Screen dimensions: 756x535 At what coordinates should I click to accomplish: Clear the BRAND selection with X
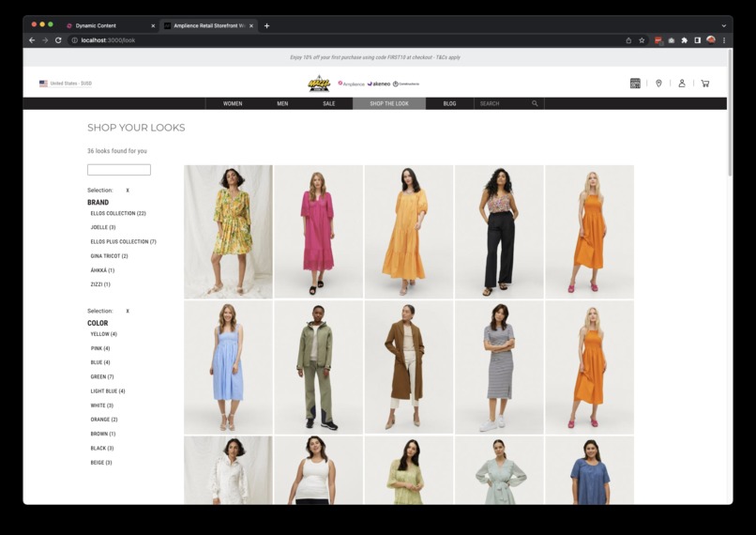(128, 191)
